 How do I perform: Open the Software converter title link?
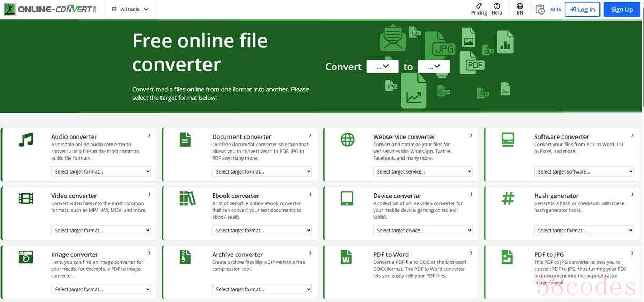[x=561, y=136]
